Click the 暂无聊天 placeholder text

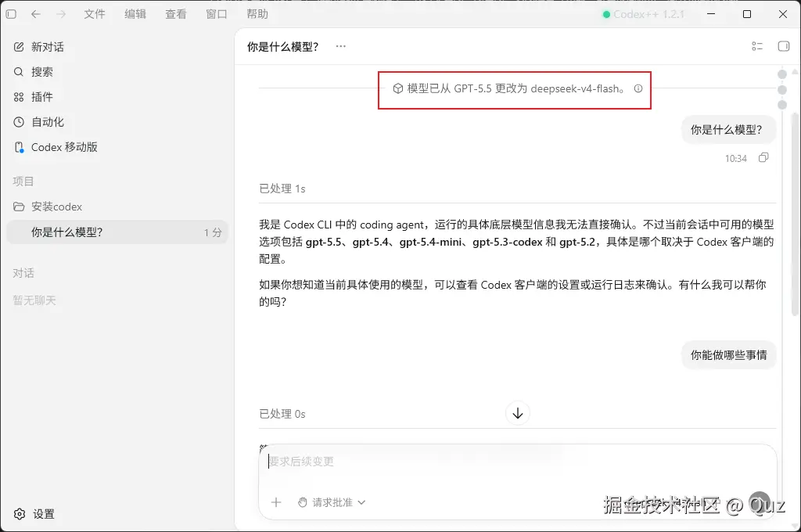(x=34, y=300)
